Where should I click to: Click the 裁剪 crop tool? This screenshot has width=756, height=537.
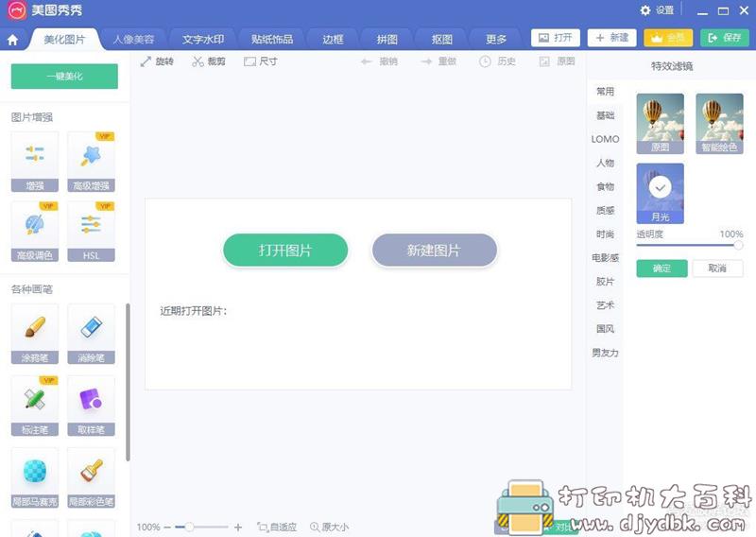click(x=209, y=61)
